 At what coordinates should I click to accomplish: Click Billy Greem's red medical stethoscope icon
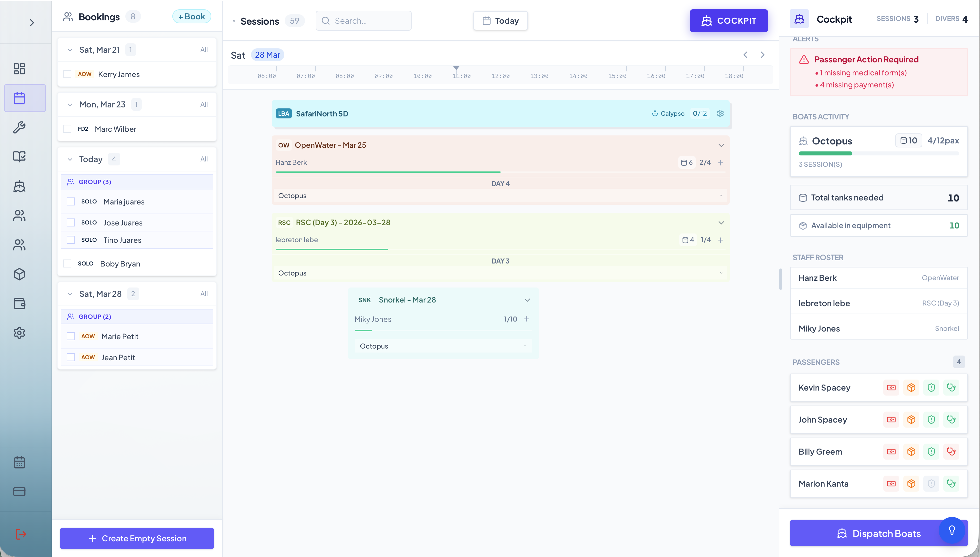click(951, 451)
